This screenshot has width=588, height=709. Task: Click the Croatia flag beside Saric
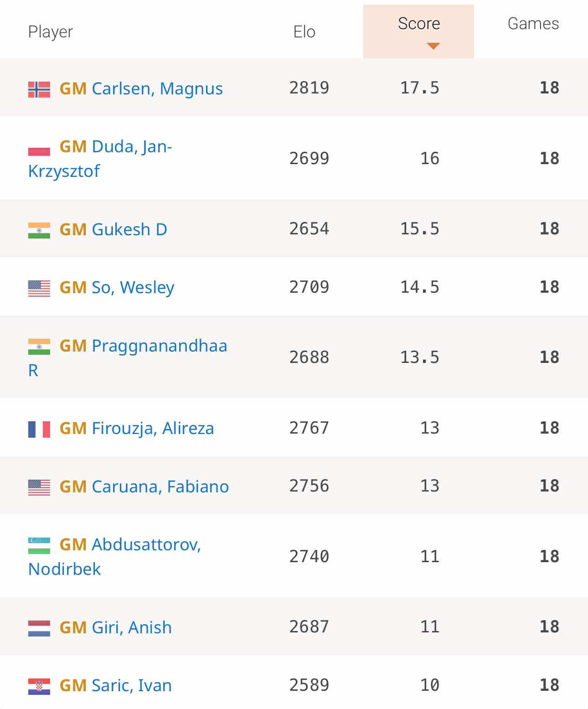(39, 687)
